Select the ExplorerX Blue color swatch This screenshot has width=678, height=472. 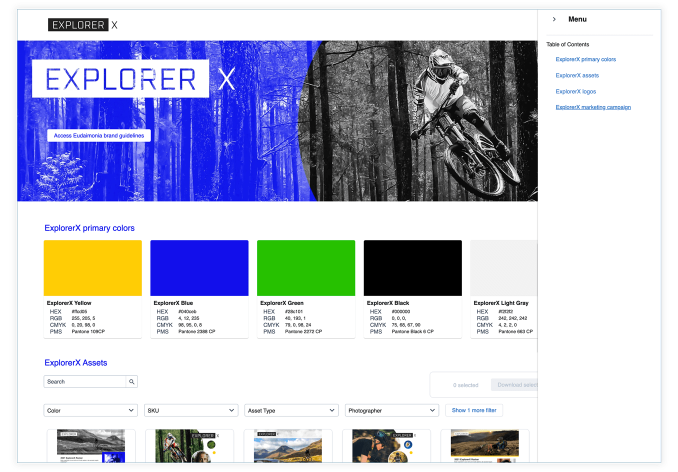[x=199, y=267]
